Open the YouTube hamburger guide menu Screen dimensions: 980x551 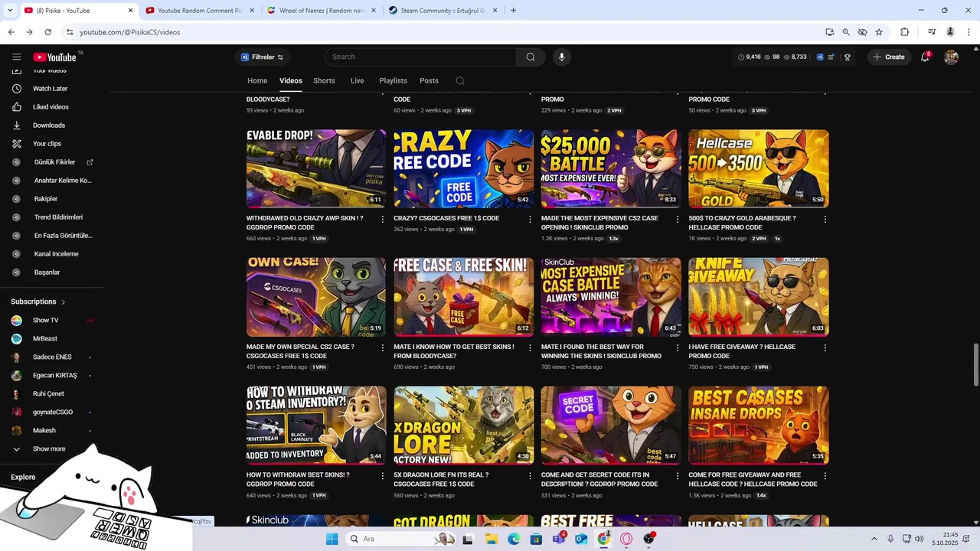(x=17, y=57)
